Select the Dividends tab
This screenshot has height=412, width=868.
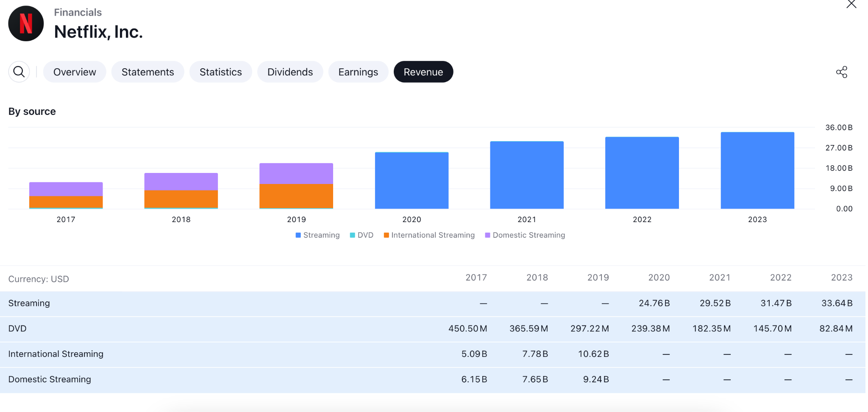pyautogui.click(x=290, y=72)
